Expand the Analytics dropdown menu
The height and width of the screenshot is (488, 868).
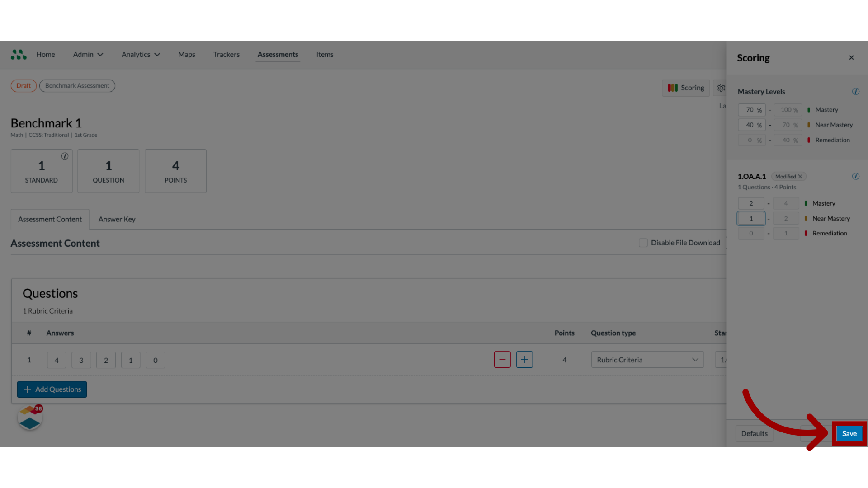[x=141, y=54]
